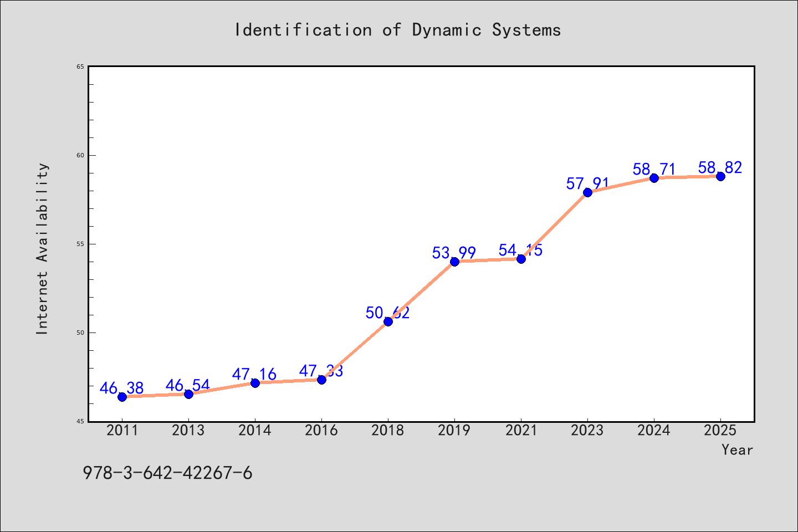Click the 2023 x-axis tick label
798x532 pixels.
[x=587, y=431]
